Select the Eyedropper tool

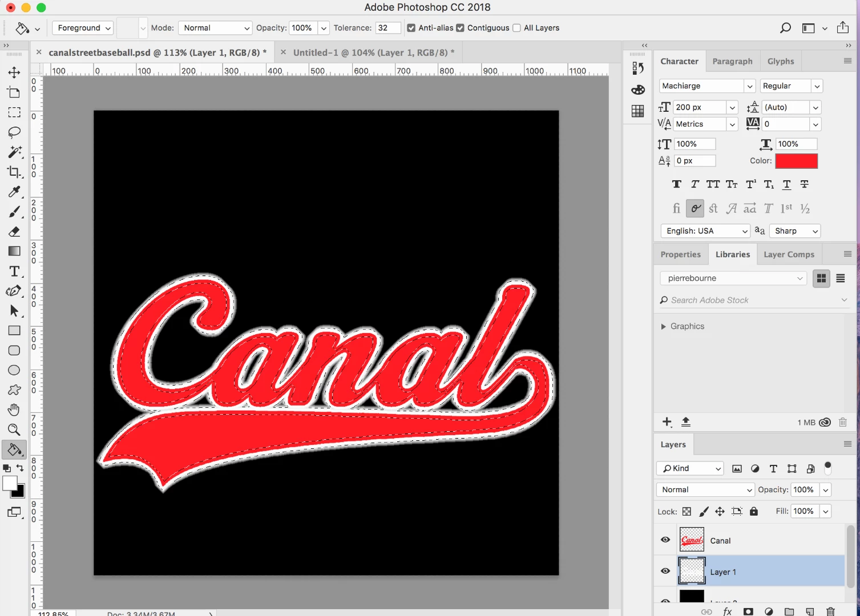click(14, 192)
